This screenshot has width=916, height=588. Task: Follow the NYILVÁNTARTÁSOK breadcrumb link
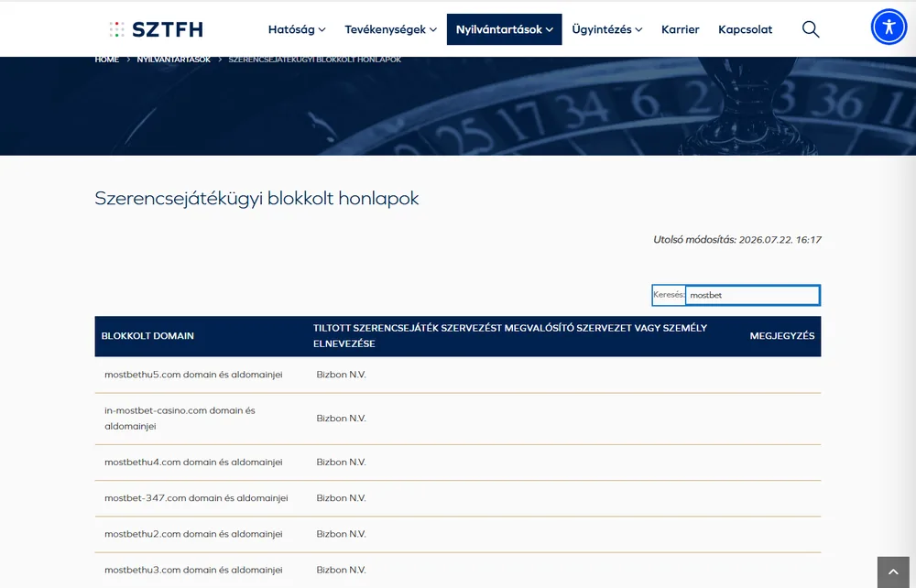[x=173, y=60]
